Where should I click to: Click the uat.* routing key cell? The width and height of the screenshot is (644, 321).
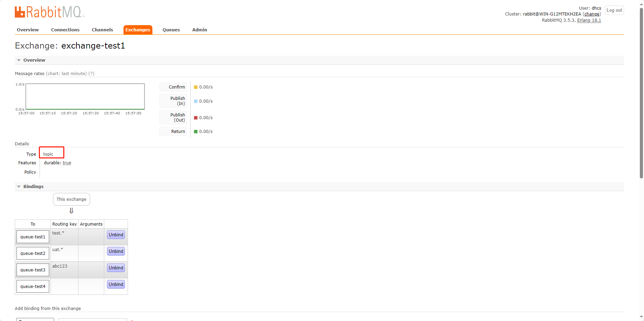tap(64, 253)
